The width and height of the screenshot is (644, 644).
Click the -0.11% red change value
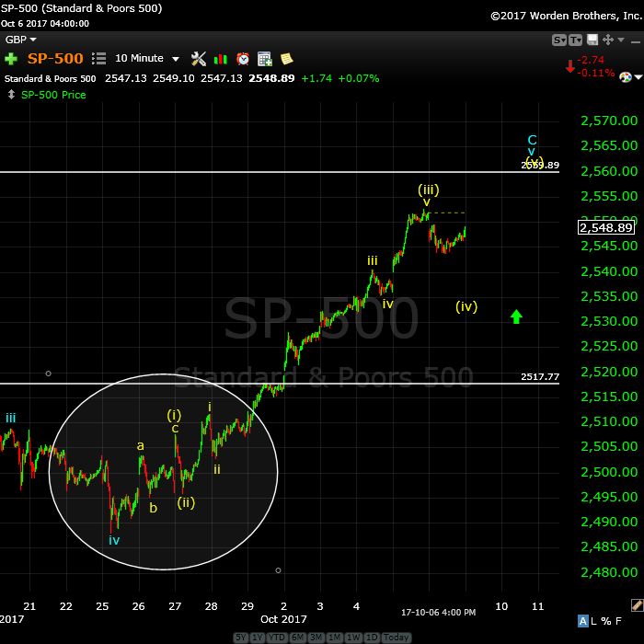(x=595, y=73)
